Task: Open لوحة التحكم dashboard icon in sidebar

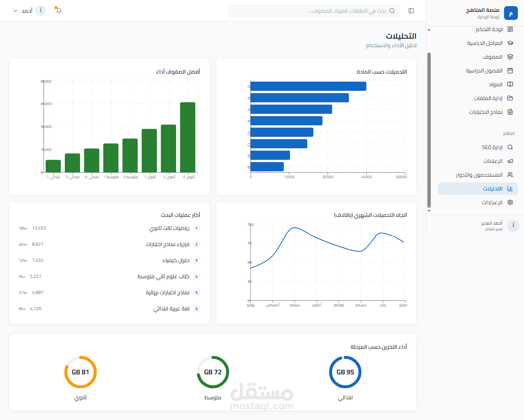Action: click(x=510, y=29)
